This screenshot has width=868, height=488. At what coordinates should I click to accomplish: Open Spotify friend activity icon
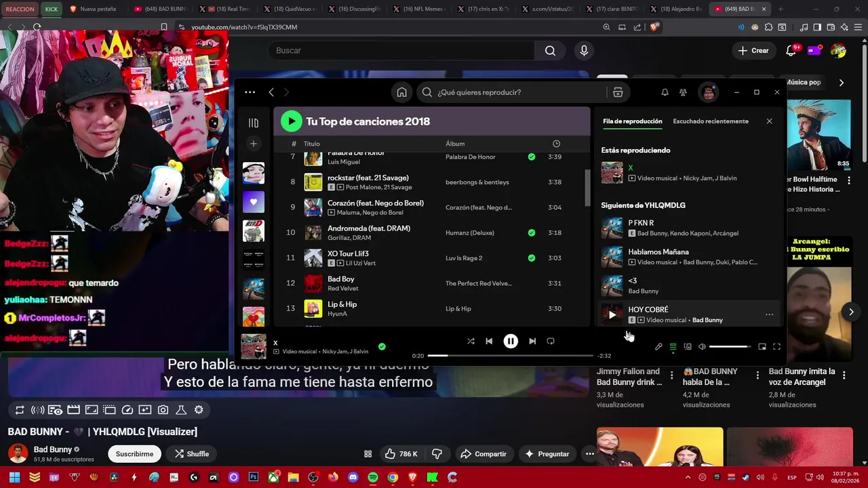(683, 92)
